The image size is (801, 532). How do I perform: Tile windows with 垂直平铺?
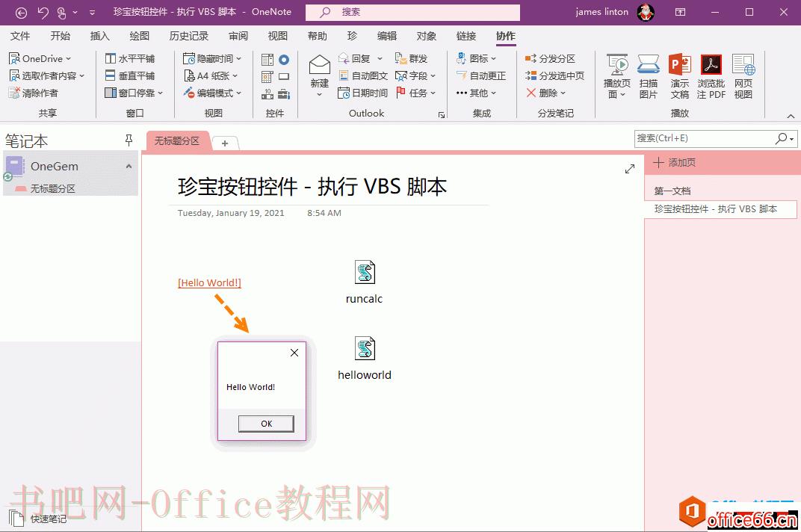coord(130,75)
